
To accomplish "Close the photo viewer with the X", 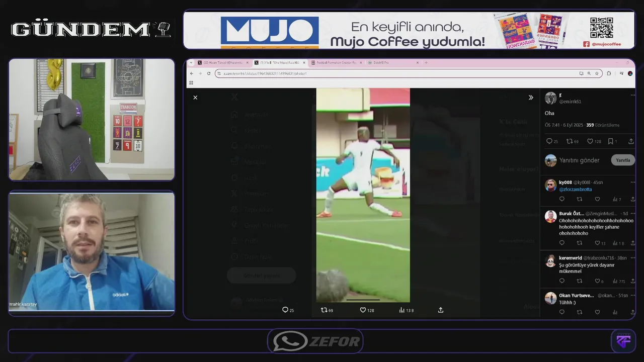I will pyautogui.click(x=195, y=98).
